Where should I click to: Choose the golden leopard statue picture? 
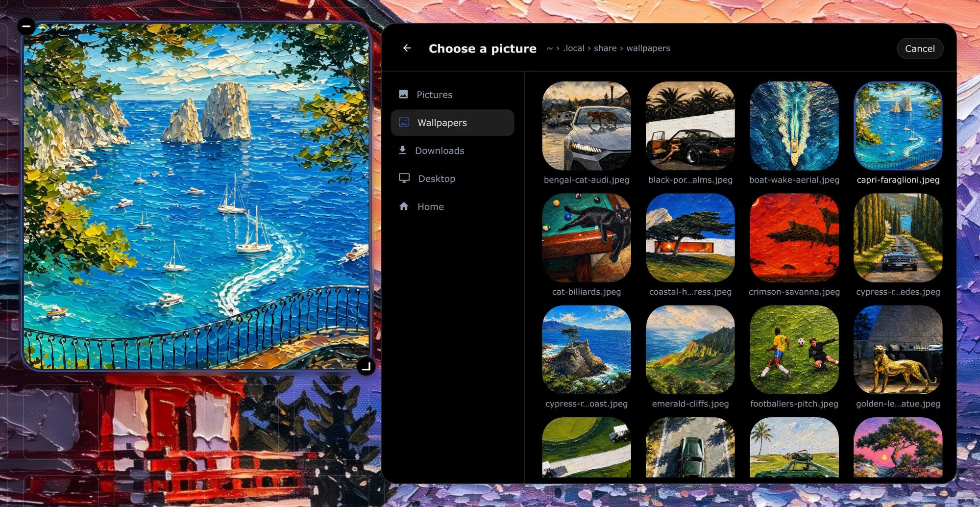(x=898, y=350)
